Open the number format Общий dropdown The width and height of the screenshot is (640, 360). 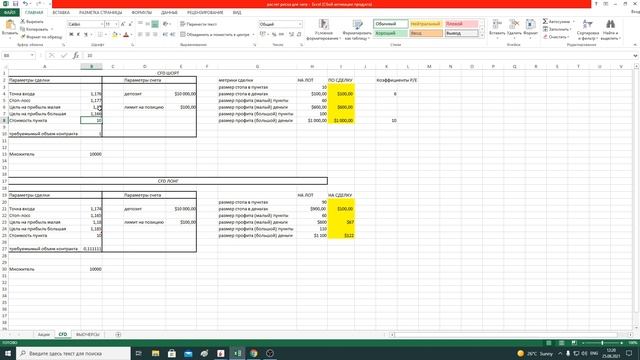(300, 24)
